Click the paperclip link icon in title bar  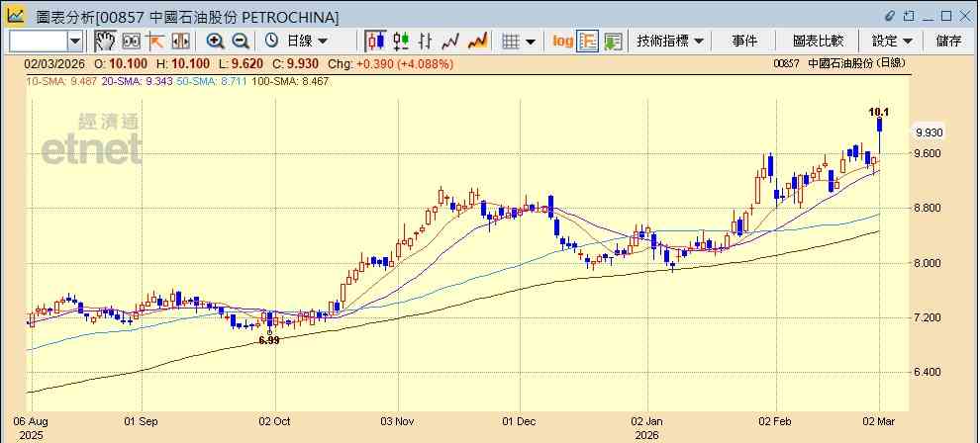click(891, 16)
